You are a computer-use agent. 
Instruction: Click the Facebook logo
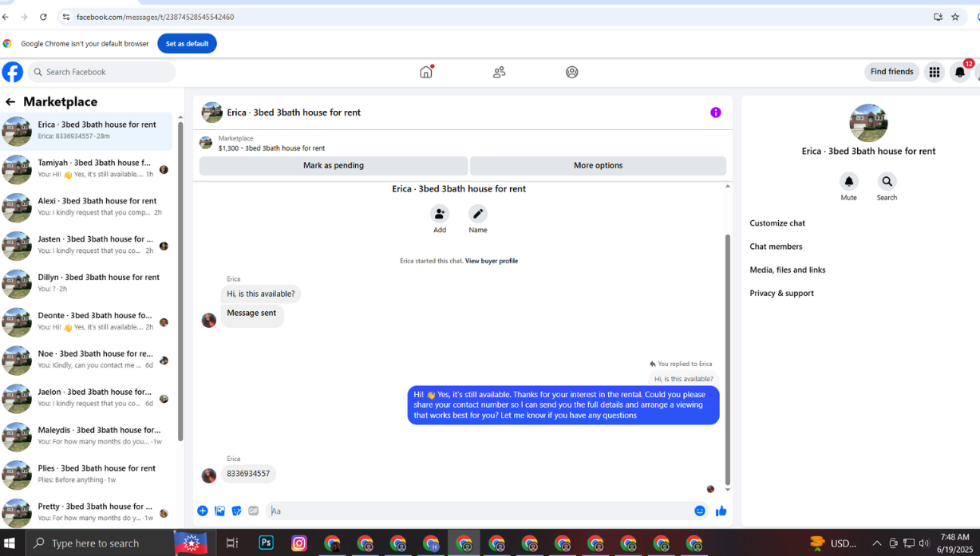pyautogui.click(x=13, y=72)
